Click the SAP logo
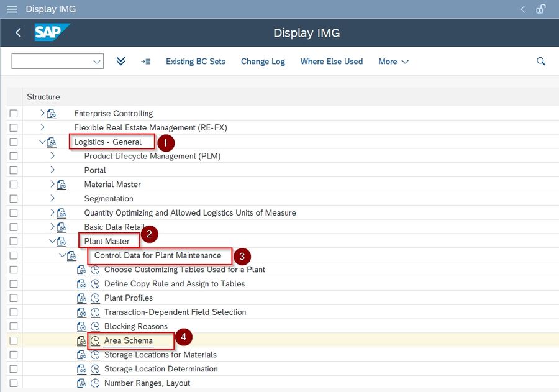Viewport: 559px width, 392px height. click(x=52, y=32)
